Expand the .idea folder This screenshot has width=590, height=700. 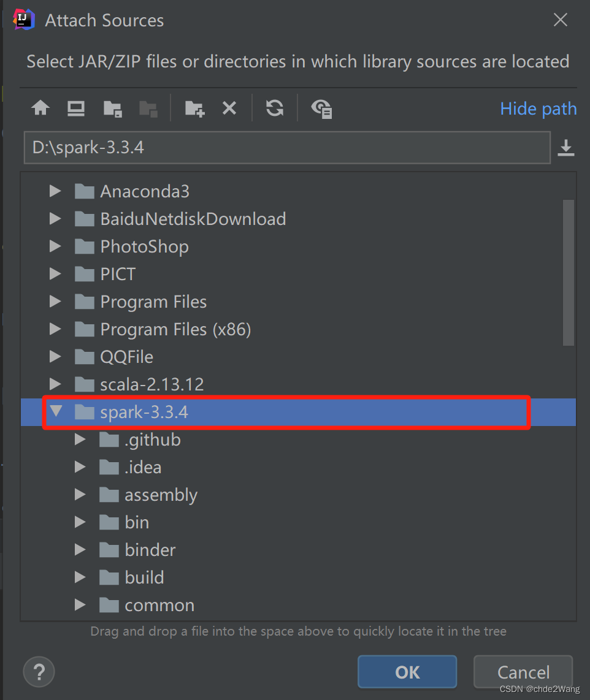tap(80, 467)
